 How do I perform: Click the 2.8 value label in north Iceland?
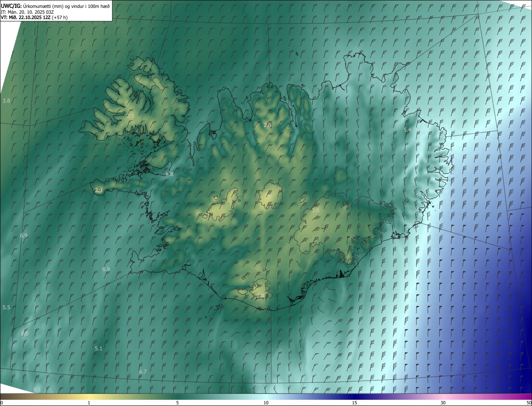coord(268,125)
